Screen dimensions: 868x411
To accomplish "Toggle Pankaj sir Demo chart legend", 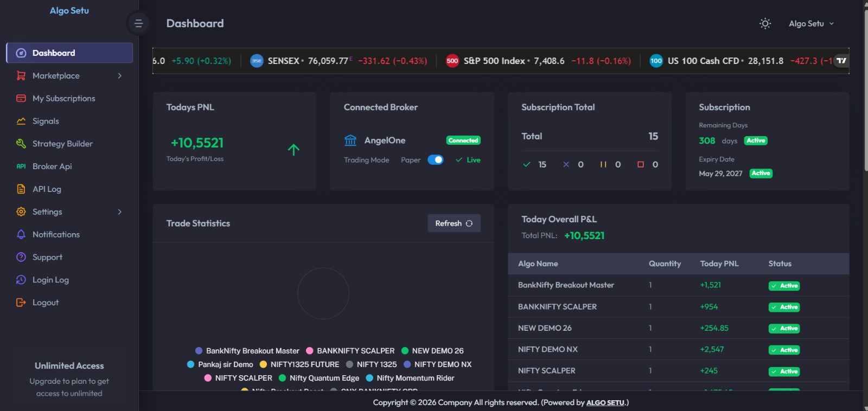I will 220,364.
